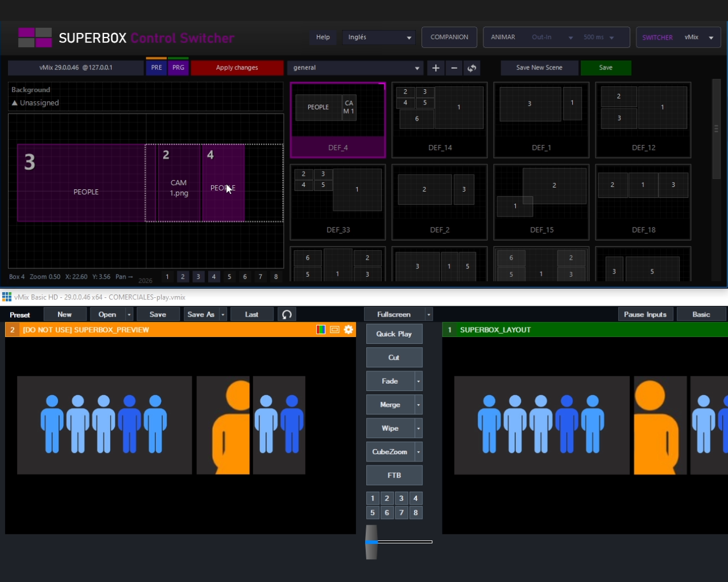The height and width of the screenshot is (582, 728).
Task: Click Save As in vMix
Action: tap(201, 314)
